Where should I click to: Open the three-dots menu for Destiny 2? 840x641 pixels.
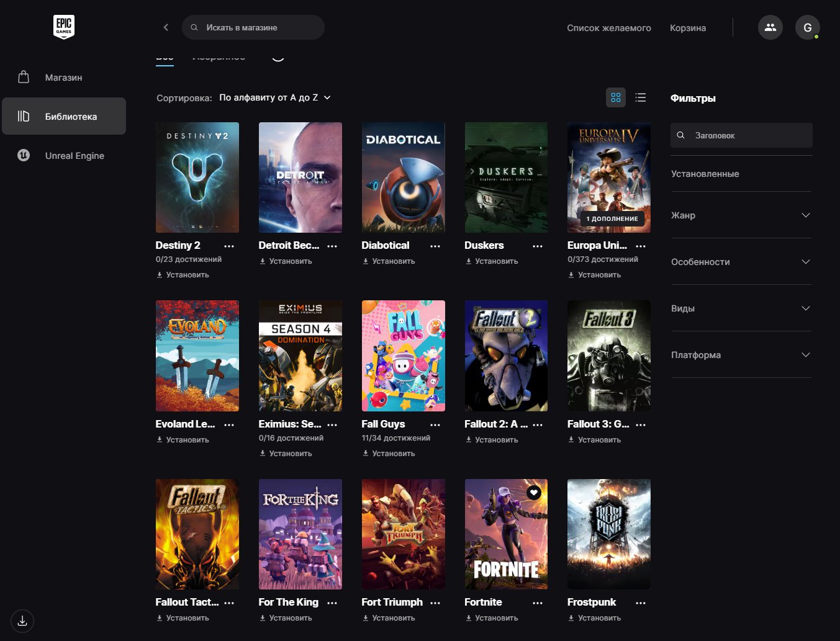[229, 246]
